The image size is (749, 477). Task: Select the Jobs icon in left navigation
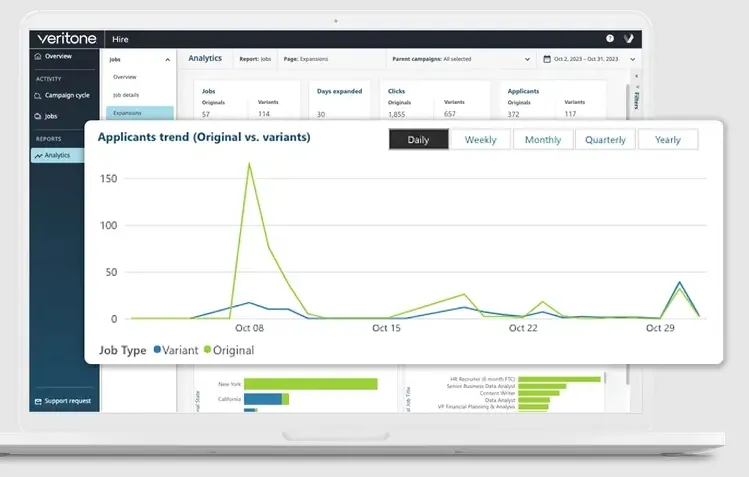[38, 116]
